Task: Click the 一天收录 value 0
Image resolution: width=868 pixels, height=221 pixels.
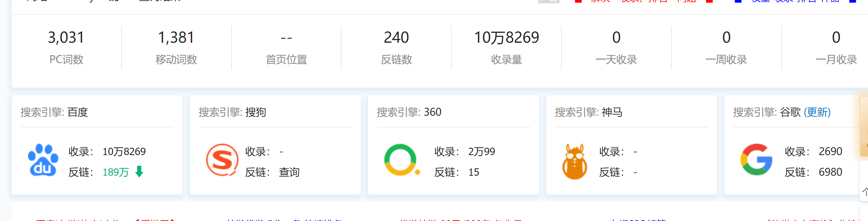Action: point(617,38)
